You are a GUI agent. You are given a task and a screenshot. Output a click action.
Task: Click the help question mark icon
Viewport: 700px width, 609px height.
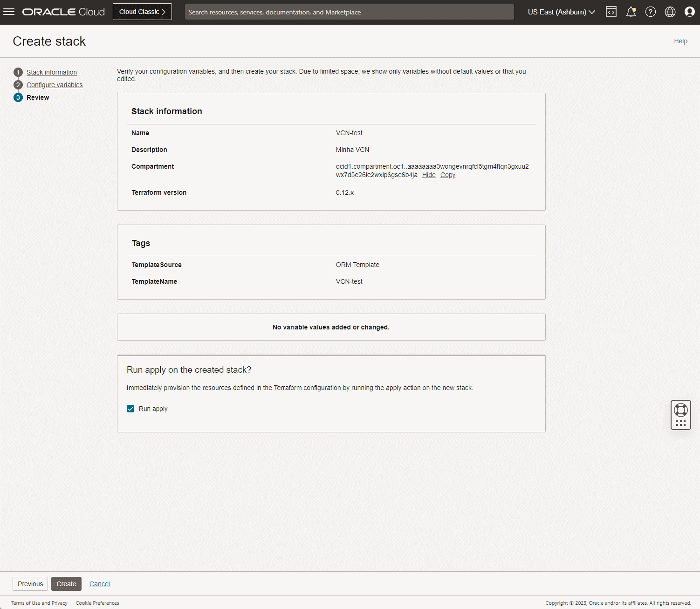coord(651,12)
